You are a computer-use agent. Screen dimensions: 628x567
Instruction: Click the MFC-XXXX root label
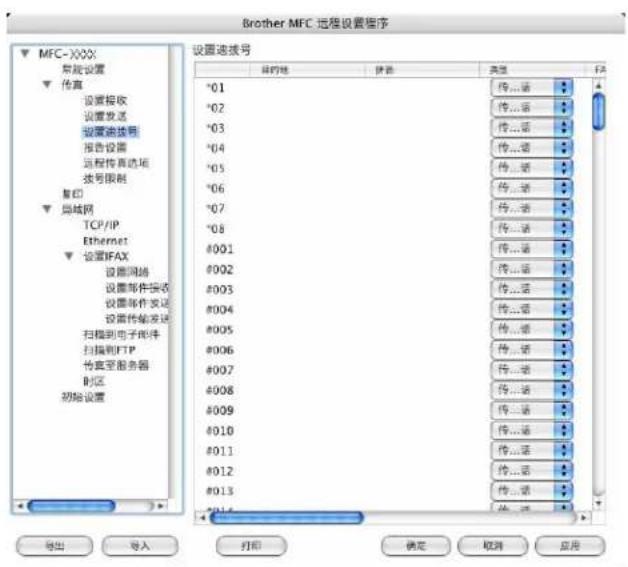click(x=67, y=54)
